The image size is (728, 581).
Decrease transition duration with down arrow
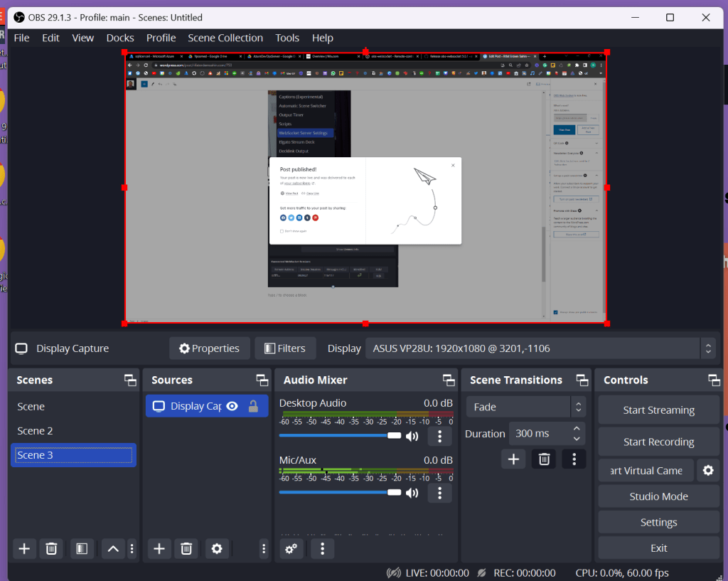click(x=577, y=439)
